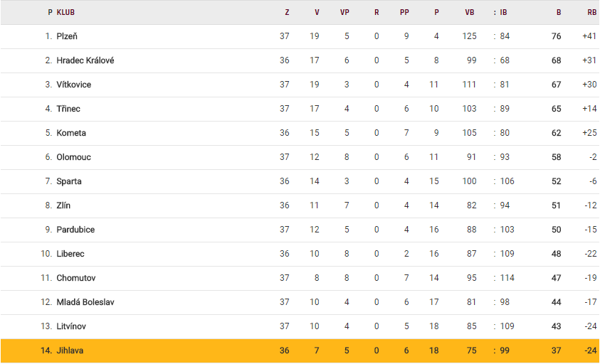Click the Liberec team name
This screenshot has width=600, height=364.
[72, 254]
